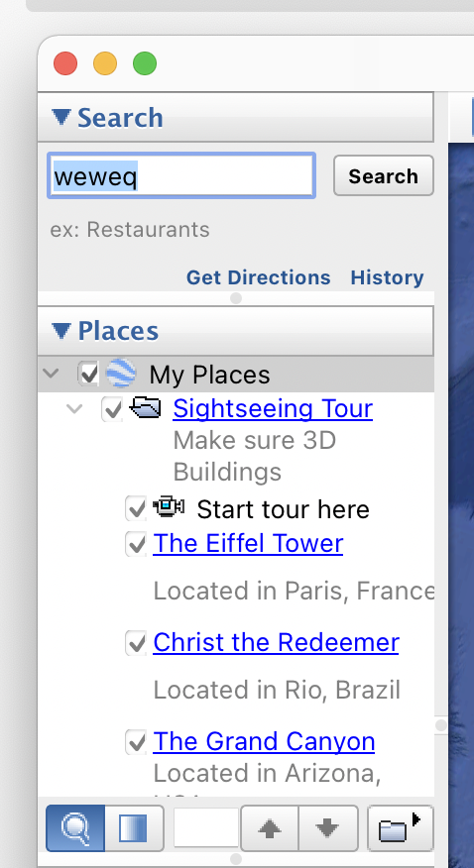This screenshot has width=474, height=868.
Task: Click the Sightseeing Tour folder icon
Action: pos(145,408)
